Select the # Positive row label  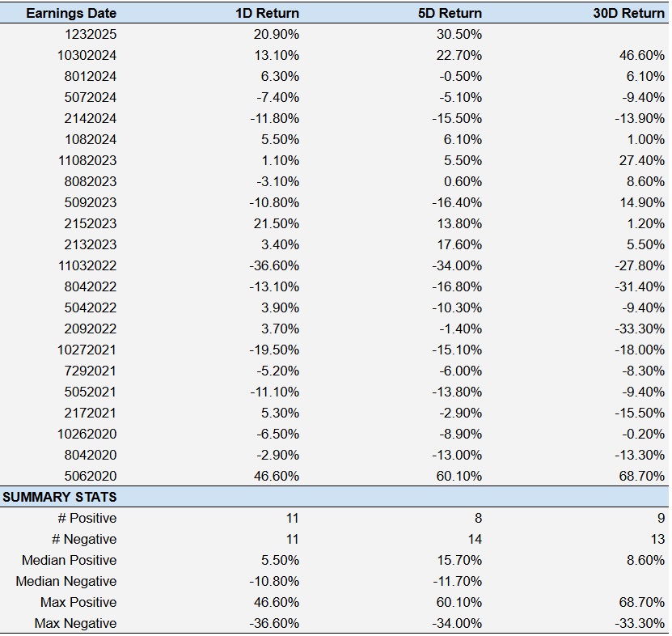point(87,518)
